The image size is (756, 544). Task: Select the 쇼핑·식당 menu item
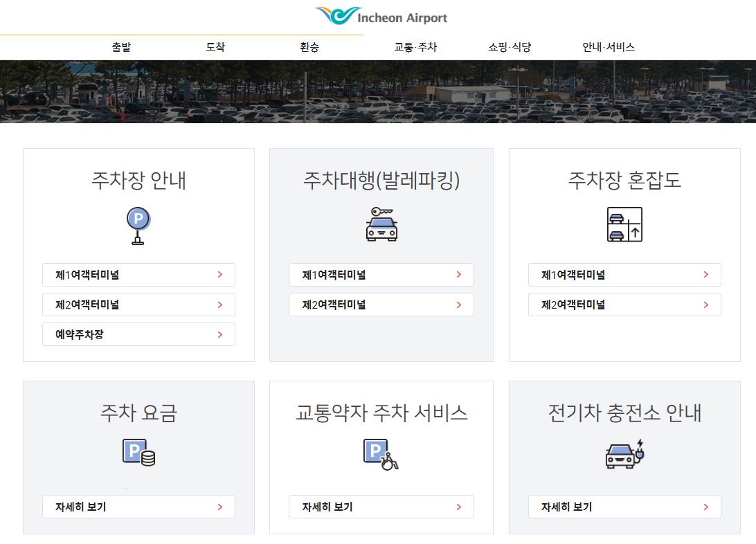[x=509, y=47]
